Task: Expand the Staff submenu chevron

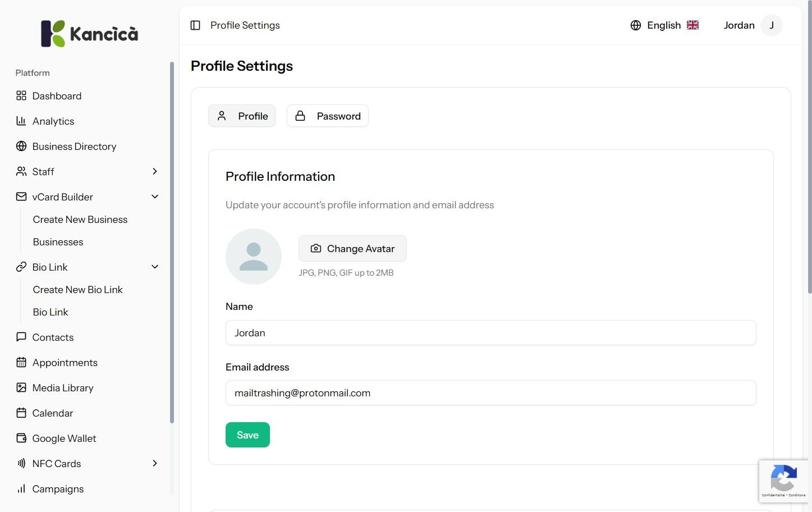Action: (x=155, y=172)
